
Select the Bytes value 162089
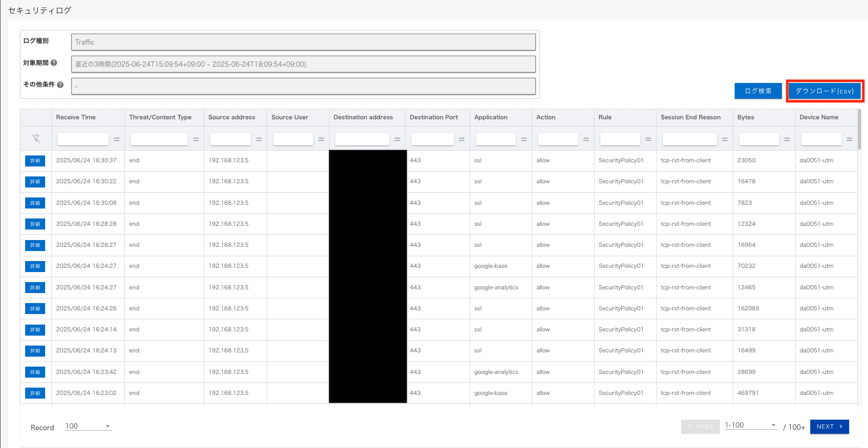(748, 308)
